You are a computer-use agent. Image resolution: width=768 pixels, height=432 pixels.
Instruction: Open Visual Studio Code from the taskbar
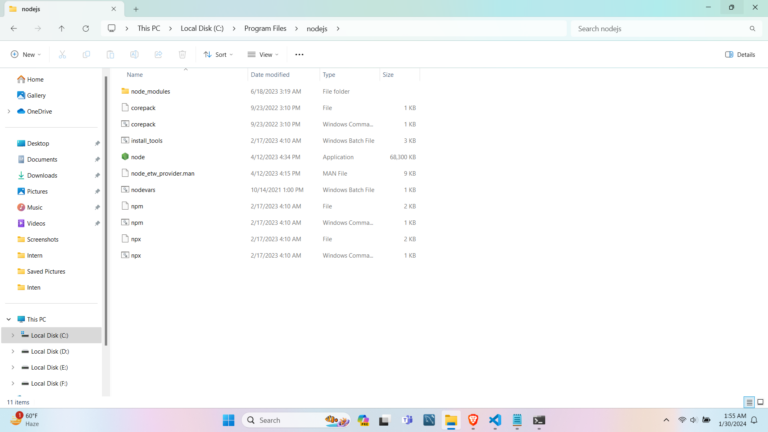pos(495,420)
